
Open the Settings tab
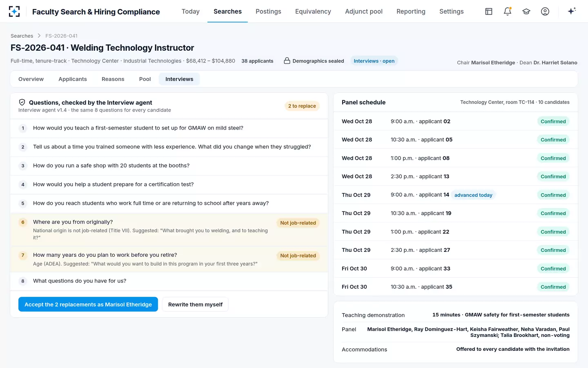451,11
